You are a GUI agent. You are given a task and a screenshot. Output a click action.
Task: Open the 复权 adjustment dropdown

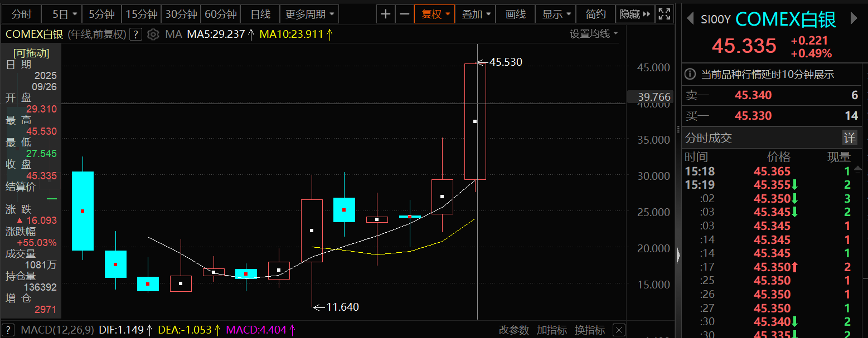click(x=435, y=14)
